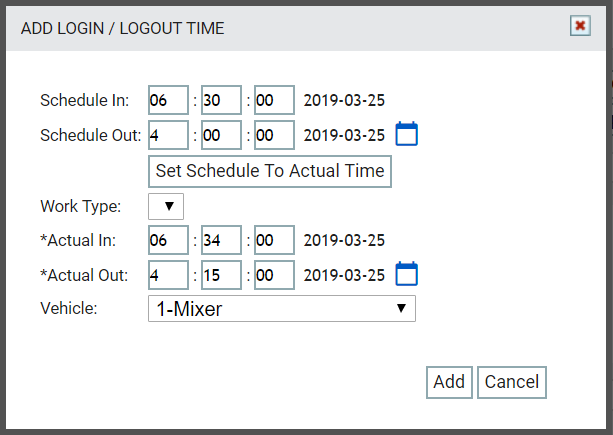The width and height of the screenshot is (613, 435).
Task: Open the Actual Out calendar picker
Action: click(407, 274)
